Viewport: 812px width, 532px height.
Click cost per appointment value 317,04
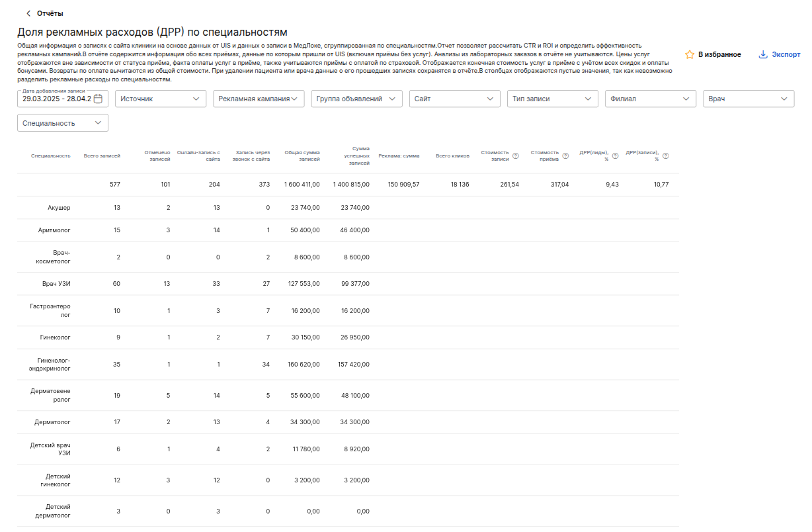(x=559, y=185)
